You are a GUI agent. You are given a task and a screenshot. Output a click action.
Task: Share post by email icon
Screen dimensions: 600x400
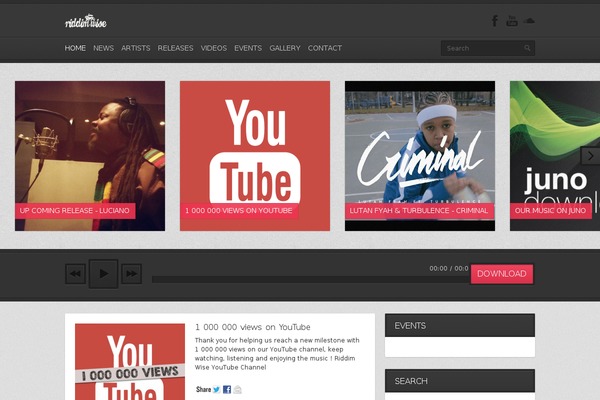pyautogui.click(x=238, y=389)
